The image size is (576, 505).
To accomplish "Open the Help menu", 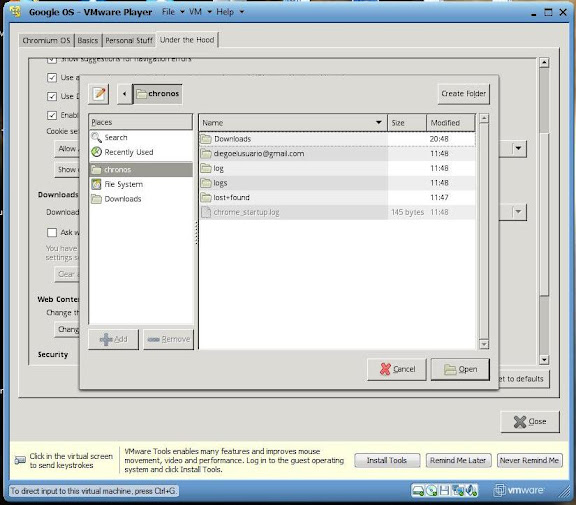I will point(230,12).
